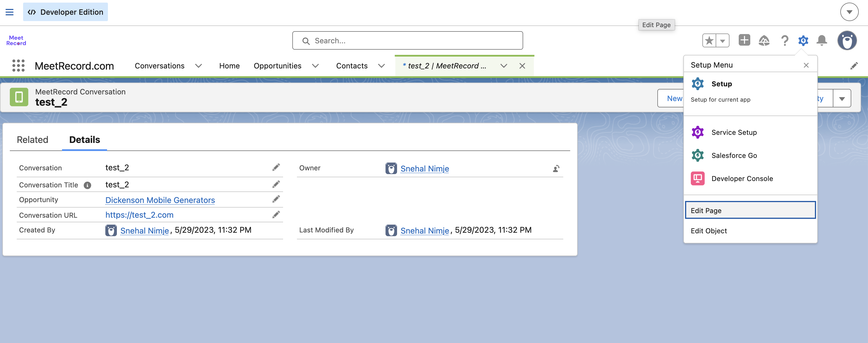The width and height of the screenshot is (868, 343).
Task: Open the App Launcher dots grid
Action: (18, 66)
